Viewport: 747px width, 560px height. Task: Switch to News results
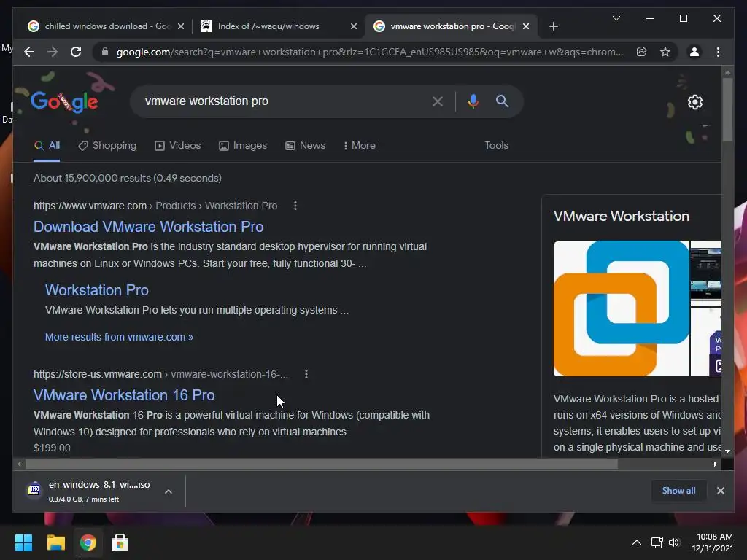pos(305,146)
